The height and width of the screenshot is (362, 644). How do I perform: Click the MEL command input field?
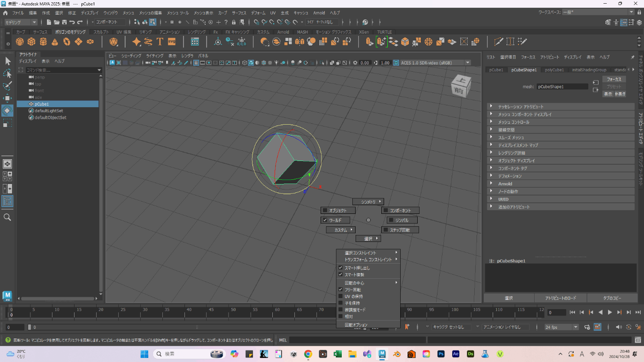(x=357, y=340)
